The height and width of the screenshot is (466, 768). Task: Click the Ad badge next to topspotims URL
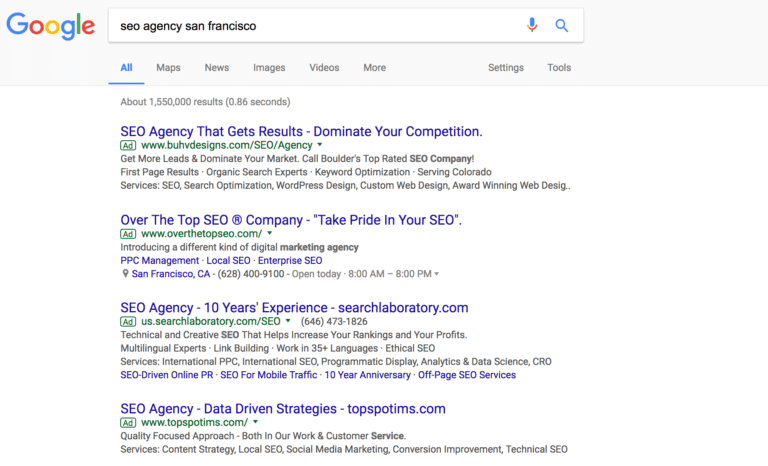click(x=128, y=423)
